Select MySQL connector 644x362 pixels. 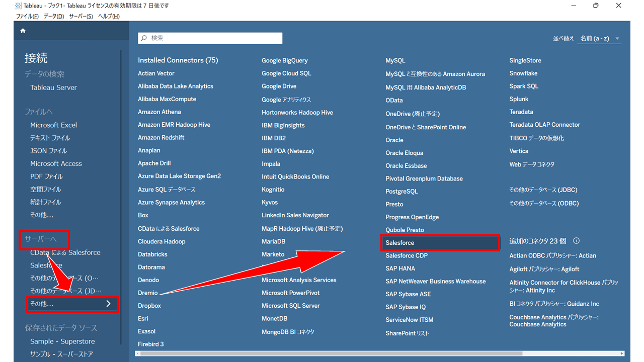point(395,60)
